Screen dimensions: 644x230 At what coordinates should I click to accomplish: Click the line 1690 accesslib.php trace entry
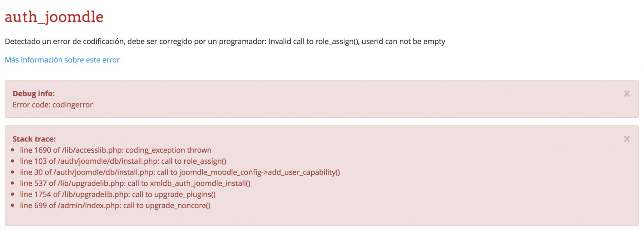pos(115,150)
